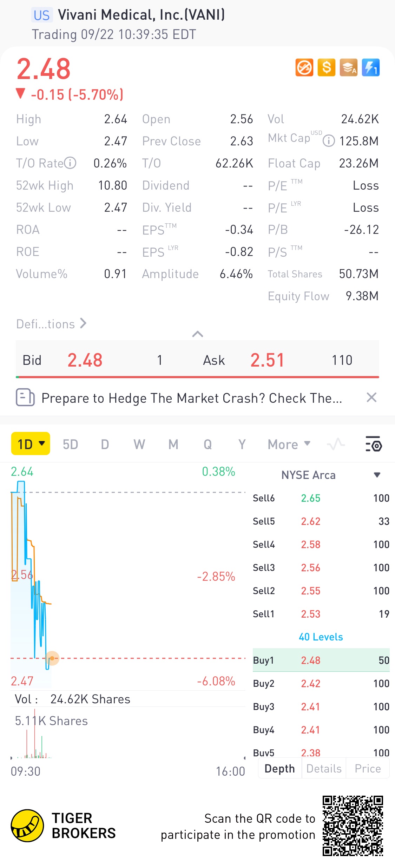Viewport: 395px width, 868px height.
Task: Tap the Mkt Cap info icon
Action: (x=329, y=141)
